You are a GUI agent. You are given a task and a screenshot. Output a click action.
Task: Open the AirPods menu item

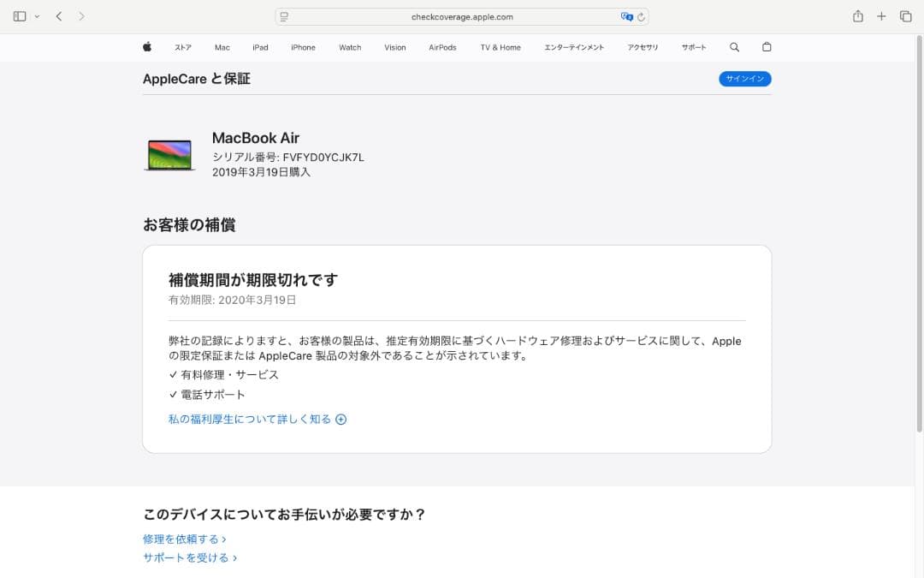(x=442, y=47)
